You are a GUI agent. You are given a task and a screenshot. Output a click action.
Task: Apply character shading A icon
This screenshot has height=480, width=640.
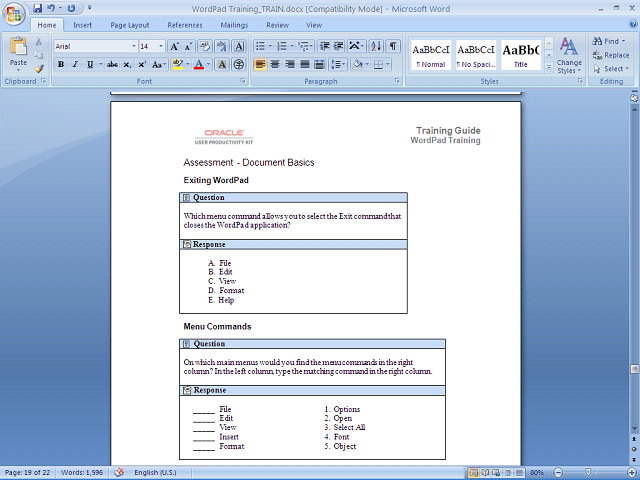[222, 64]
